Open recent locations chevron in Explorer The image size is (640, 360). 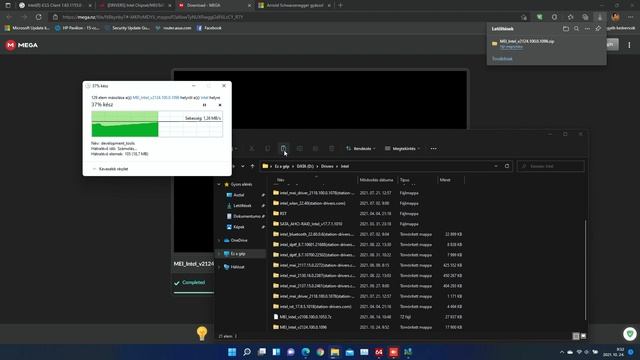click(243, 166)
